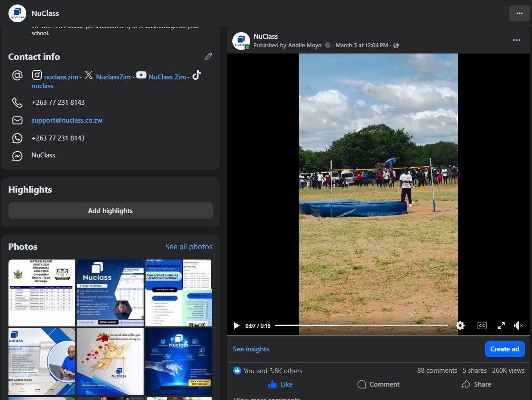Click the Create ad button

click(x=505, y=349)
